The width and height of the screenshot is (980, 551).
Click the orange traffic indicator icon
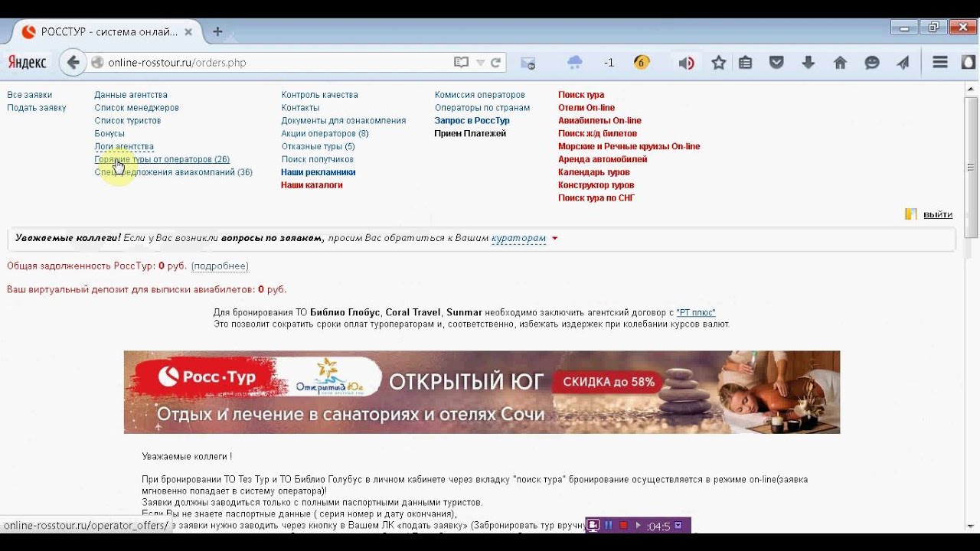tap(642, 63)
